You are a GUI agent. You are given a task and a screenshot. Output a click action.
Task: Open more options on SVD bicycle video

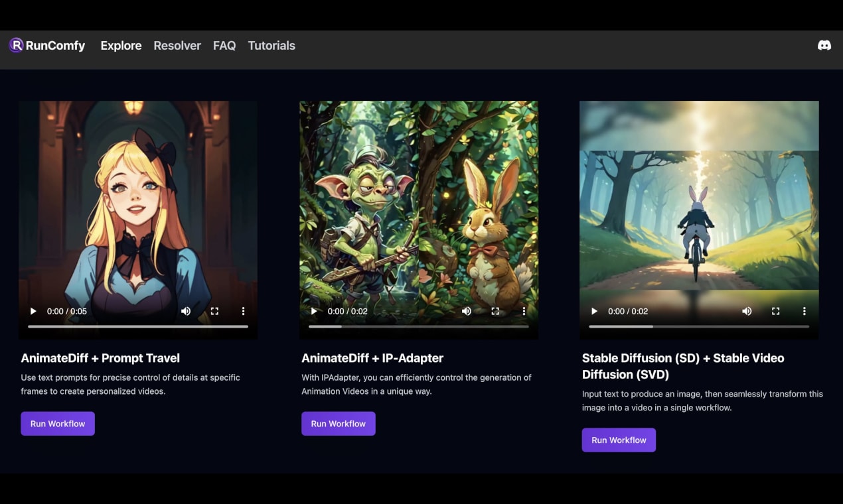coord(804,311)
